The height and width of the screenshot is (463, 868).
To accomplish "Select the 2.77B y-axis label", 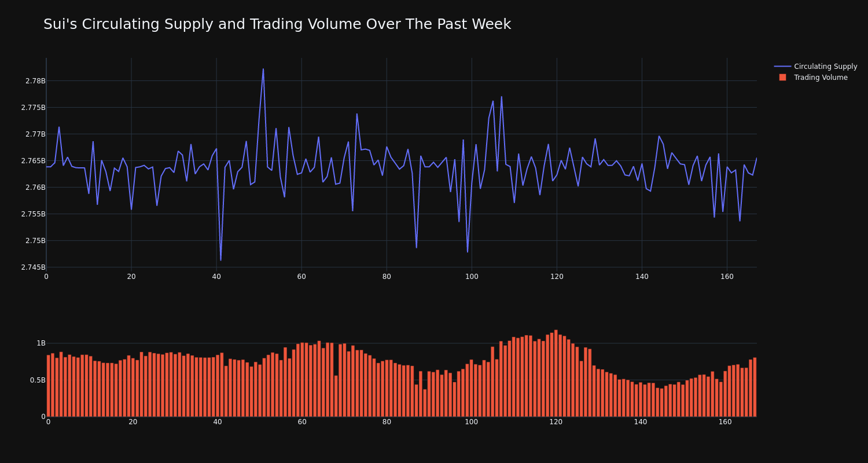I will (35, 134).
